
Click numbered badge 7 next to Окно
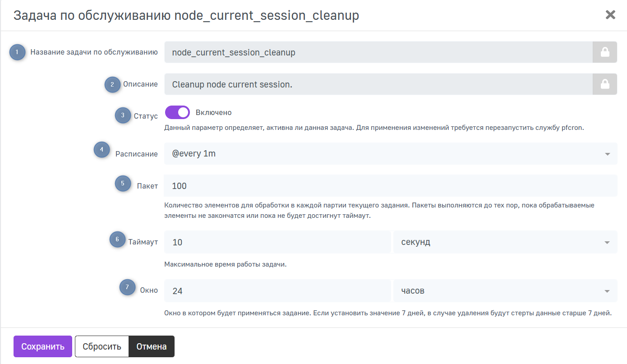click(x=127, y=287)
